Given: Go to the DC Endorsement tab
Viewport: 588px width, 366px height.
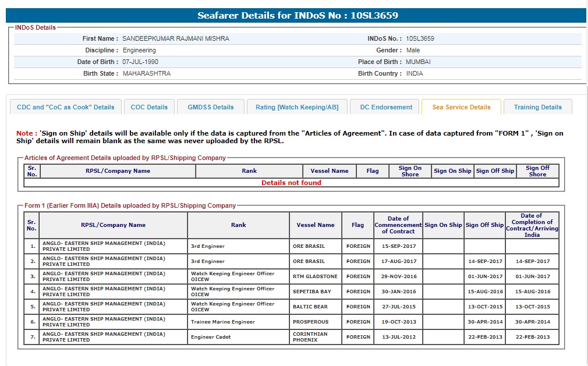Looking at the screenshot, I should [385, 107].
